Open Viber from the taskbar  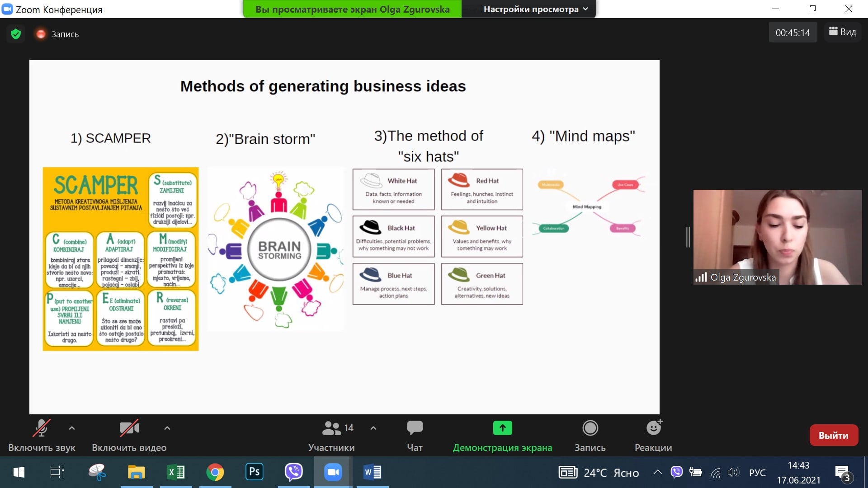click(293, 472)
